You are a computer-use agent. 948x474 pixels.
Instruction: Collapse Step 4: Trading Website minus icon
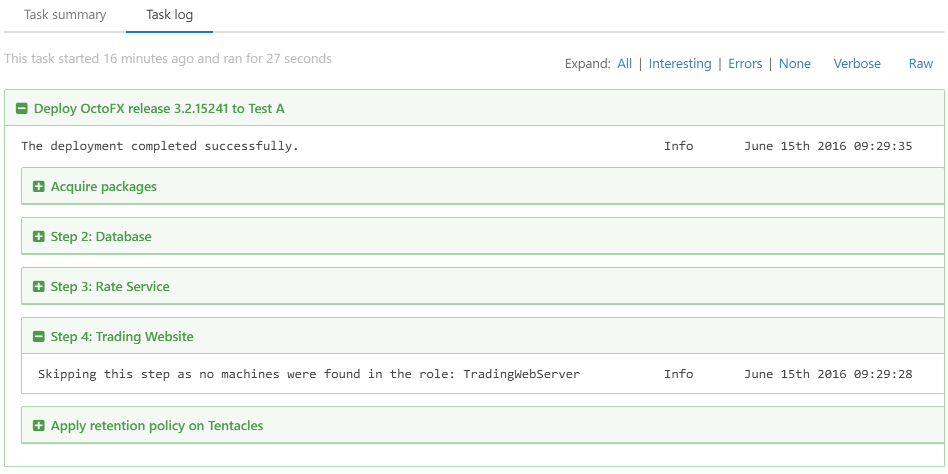[x=39, y=337]
